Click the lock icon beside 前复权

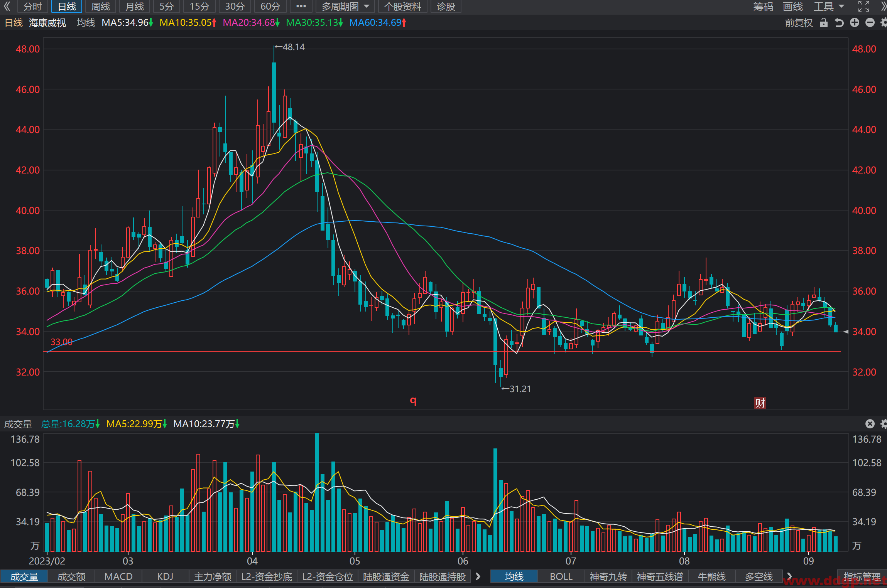pos(823,23)
